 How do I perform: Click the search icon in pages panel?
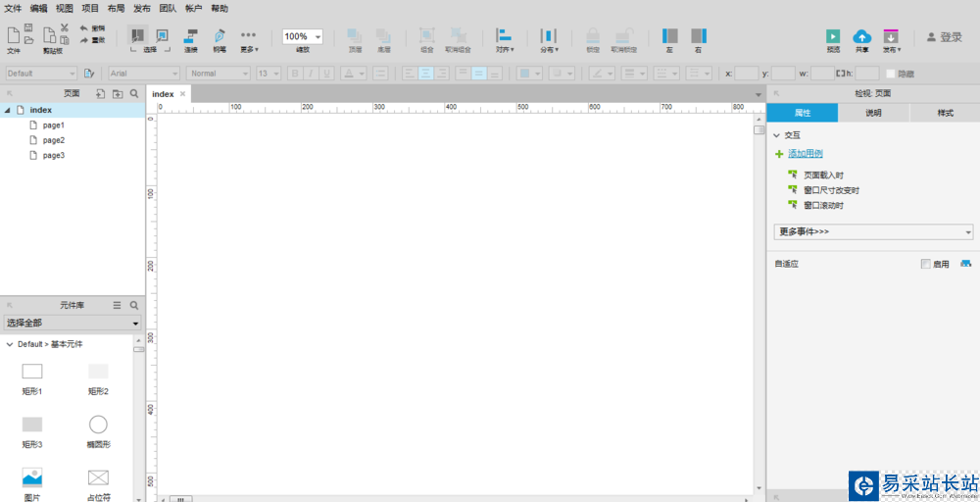(x=133, y=94)
